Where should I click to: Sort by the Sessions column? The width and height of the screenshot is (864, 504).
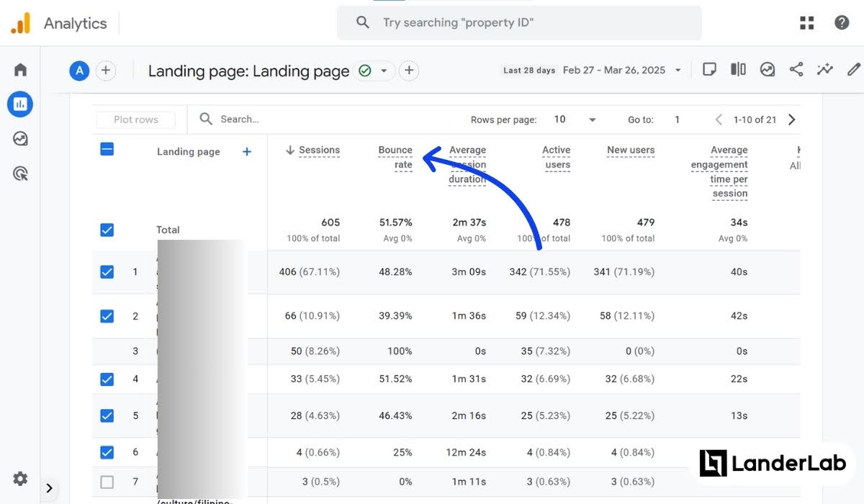point(319,150)
